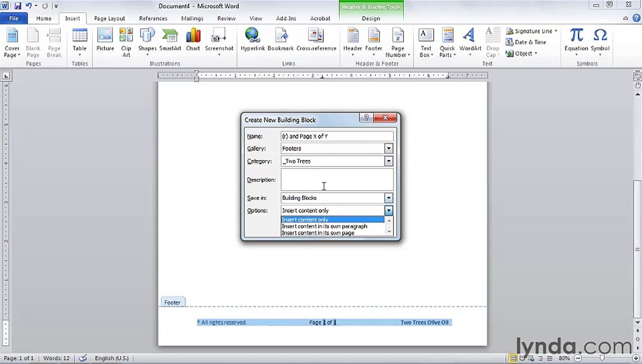Click '* All rights reserved.' footer text
The height and width of the screenshot is (364, 642).
[221, 322]
